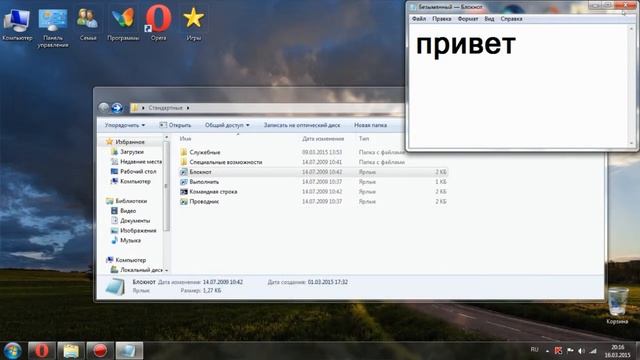
Task: Open Рабочий стол in navigation pane
Action: tap(138, 171)
